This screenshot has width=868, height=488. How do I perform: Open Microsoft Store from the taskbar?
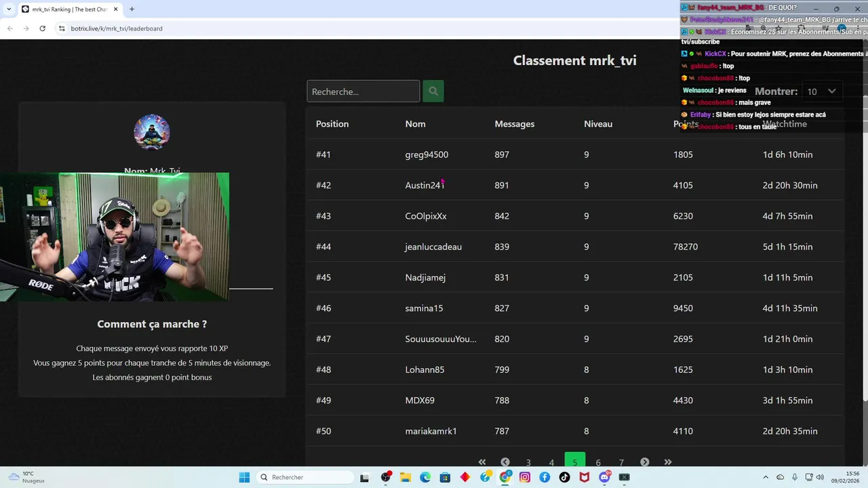click(445, 477)
